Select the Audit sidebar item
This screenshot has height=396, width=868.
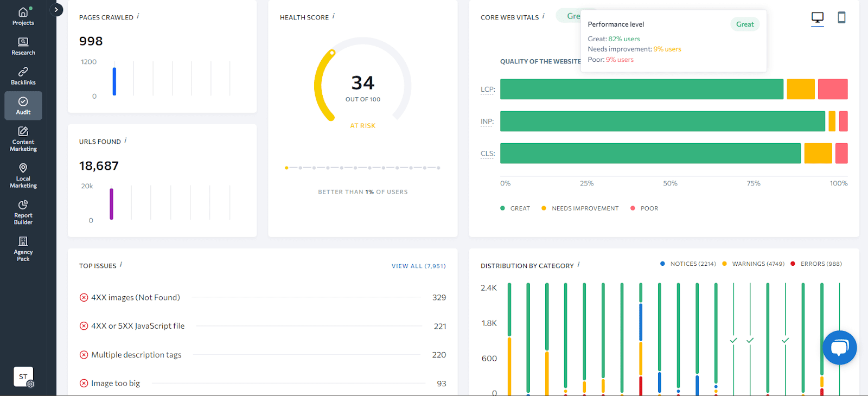click(x=23, y=106)
